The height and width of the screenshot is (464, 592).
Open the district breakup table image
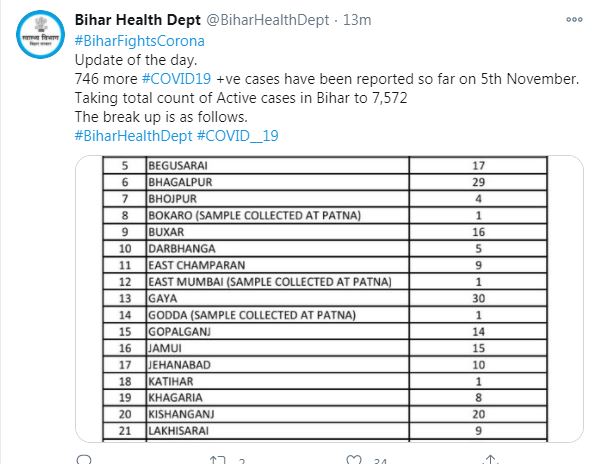point(329,299)
